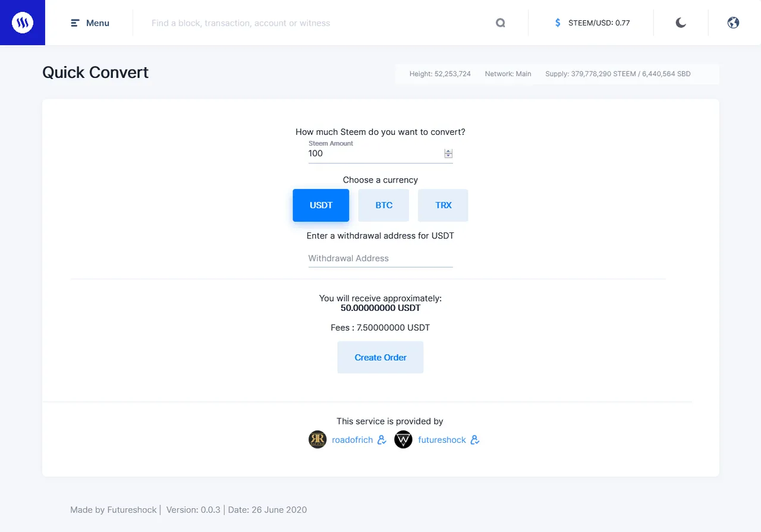Click Height: 52,253,724 text

click(440, 74)
